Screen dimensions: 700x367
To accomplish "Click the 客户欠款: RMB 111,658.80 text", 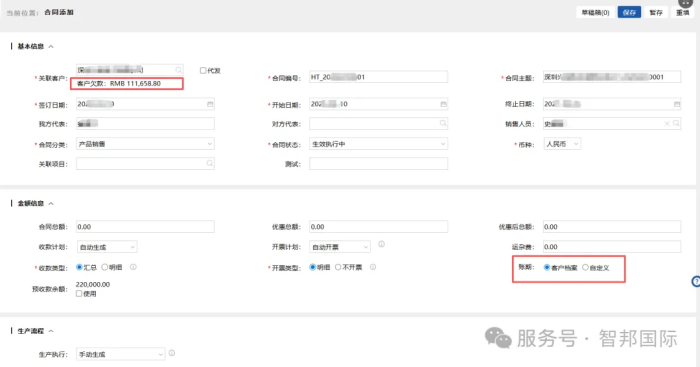I will [x=119, y=83].
